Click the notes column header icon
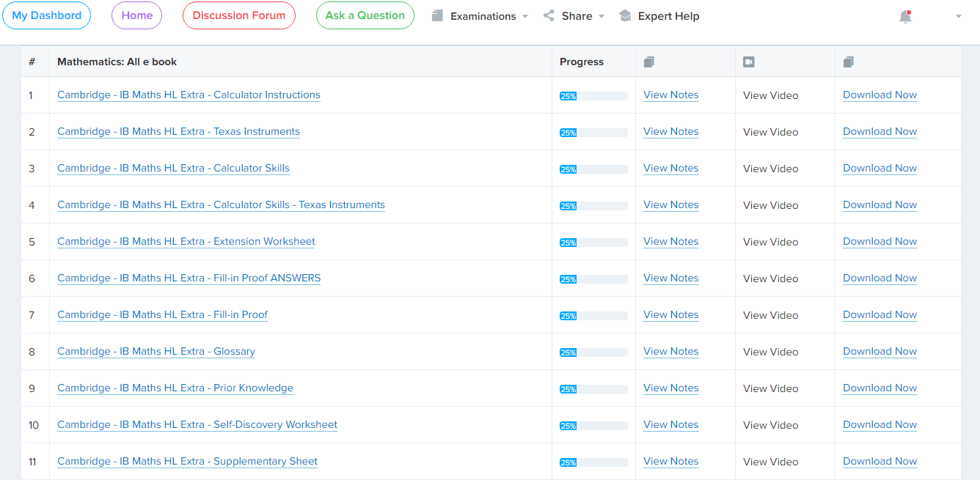This screenshot has height=480, width=980. point(648,62)
